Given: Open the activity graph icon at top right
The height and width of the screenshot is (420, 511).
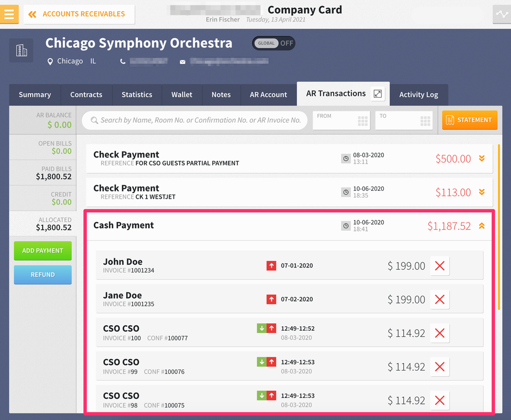Looking at the screenshot, I should [502, 14].
